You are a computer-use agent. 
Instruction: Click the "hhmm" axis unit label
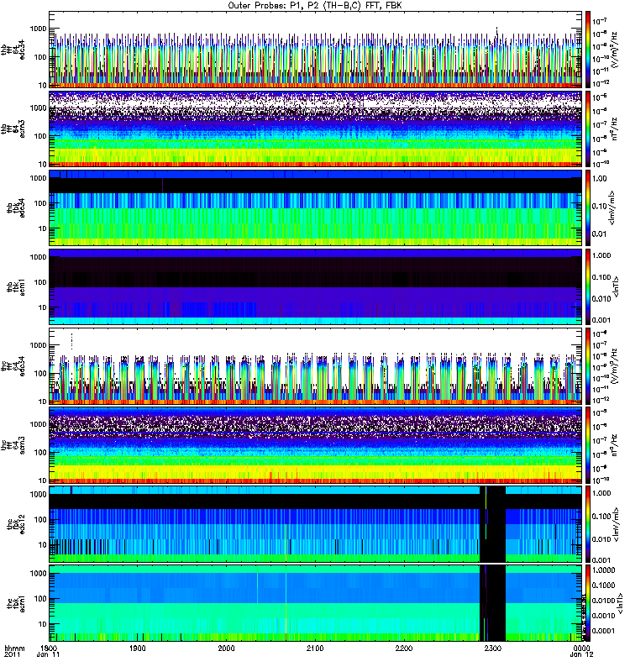(x=14, y=648)
